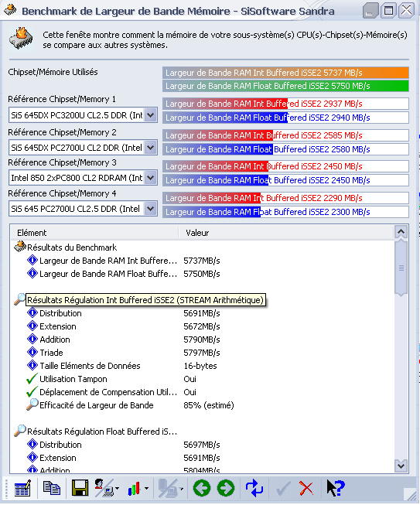
Task: Click info icon of Taille Eléments de Données
Action: [x=32, y=365]
